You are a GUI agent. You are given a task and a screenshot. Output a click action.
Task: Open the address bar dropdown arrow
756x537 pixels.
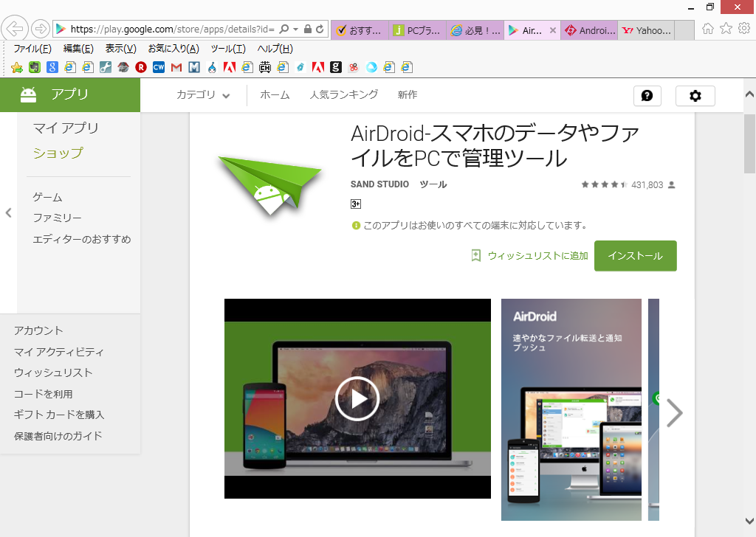pyautogui.click(x=295, y=29)
